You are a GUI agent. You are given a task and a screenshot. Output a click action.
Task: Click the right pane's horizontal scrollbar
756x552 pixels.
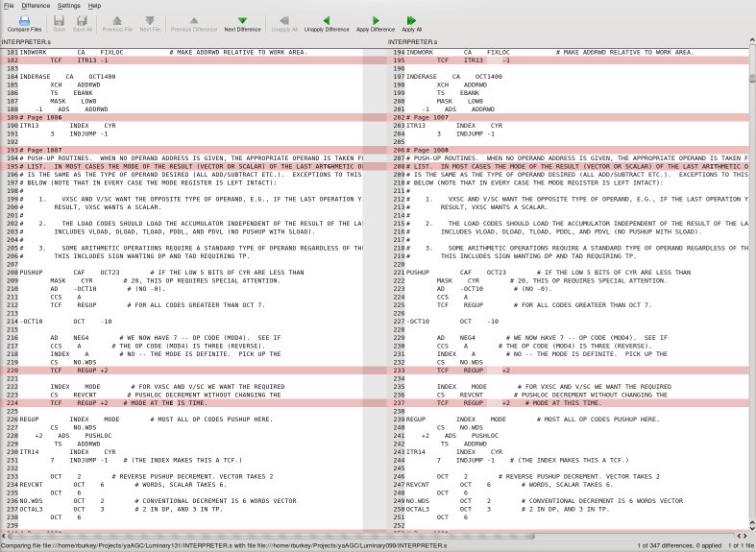567,535
